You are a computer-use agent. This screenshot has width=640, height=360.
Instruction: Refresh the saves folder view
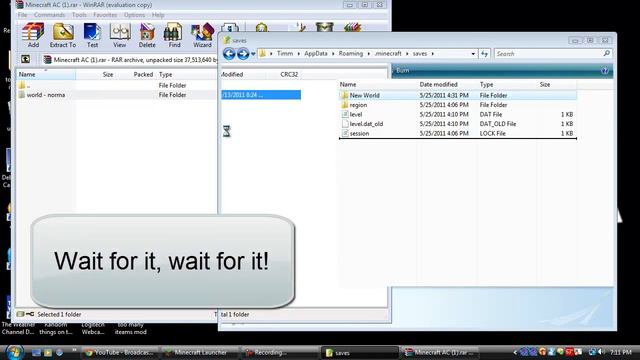coord(484,54)
